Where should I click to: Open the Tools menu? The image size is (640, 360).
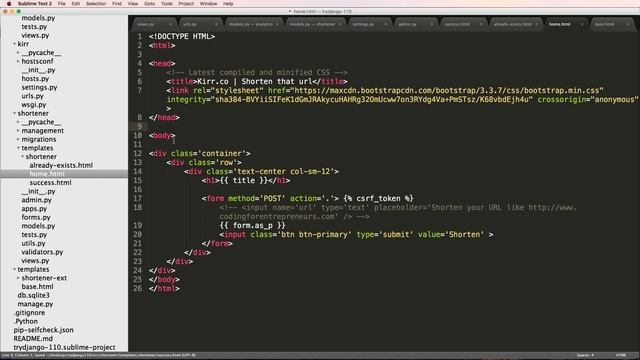(167, 4)
